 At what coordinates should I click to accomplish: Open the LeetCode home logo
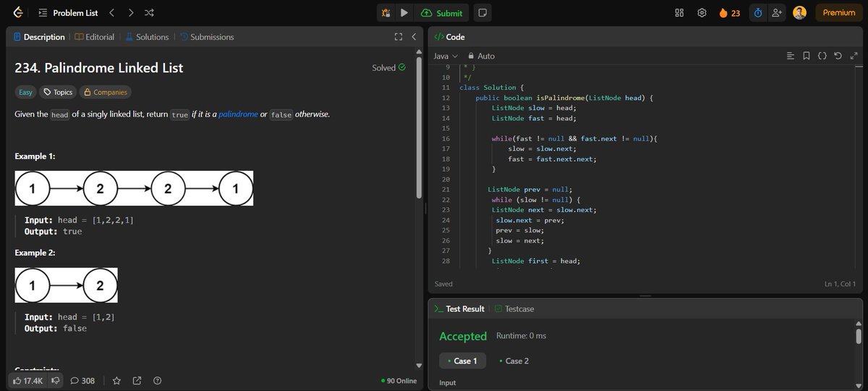(x=17, y=12)
